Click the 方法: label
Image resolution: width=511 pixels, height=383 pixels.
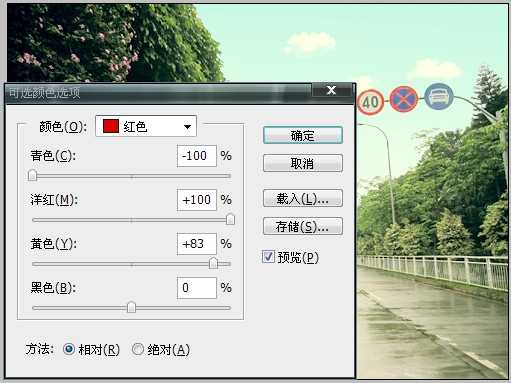pyautogui.click(x=40, y=349)
